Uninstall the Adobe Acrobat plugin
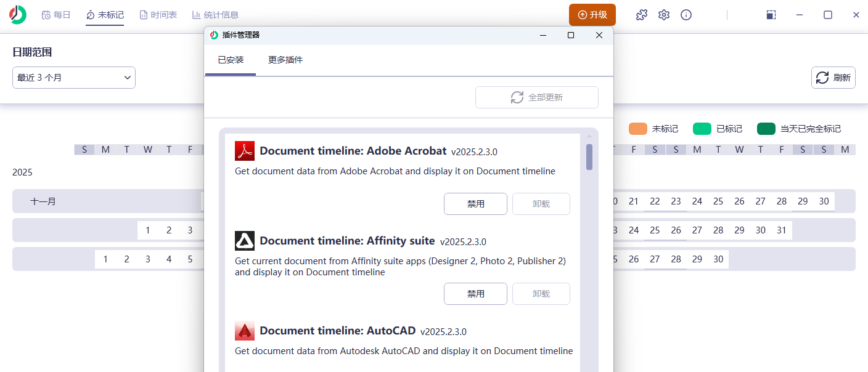The image size is (868, 372). (541, 203)
